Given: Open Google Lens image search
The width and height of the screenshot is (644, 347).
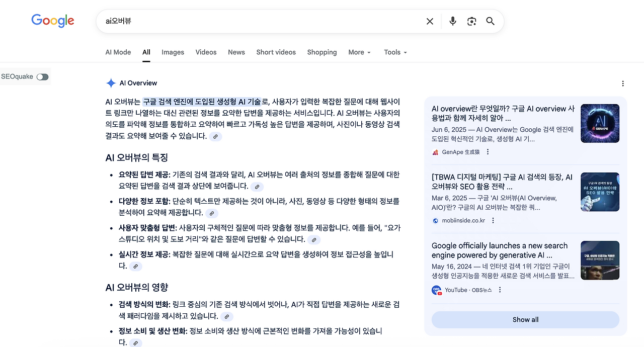Looking at the screenshot, I should point(471,21).
